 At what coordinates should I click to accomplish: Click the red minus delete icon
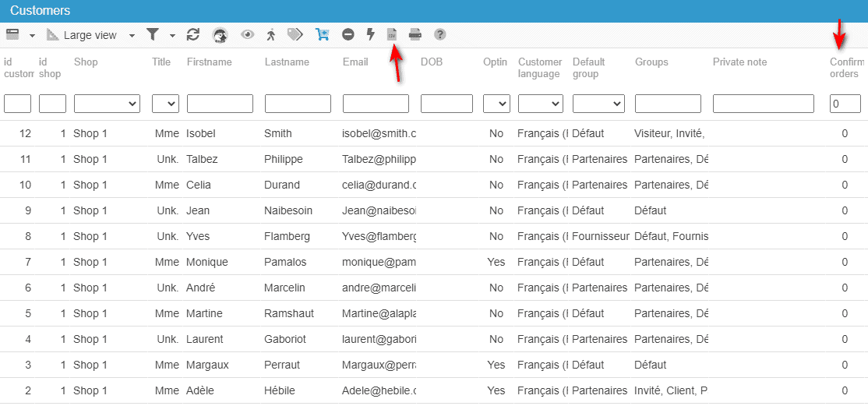(x=348, y=34)
